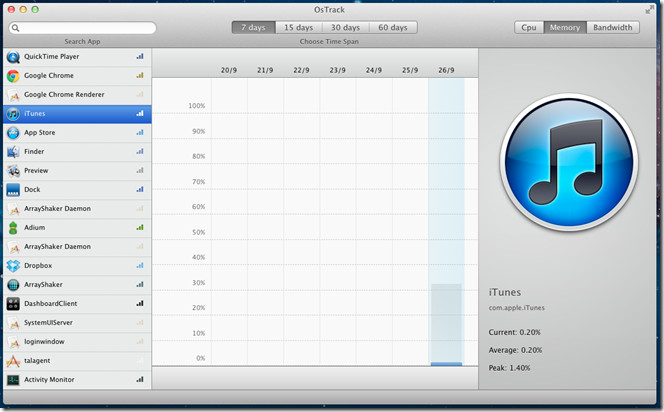The image size is (664, 412).
Task: Switch to the Cpu tab
Action: pyautogui.click(x=529, y=27)
